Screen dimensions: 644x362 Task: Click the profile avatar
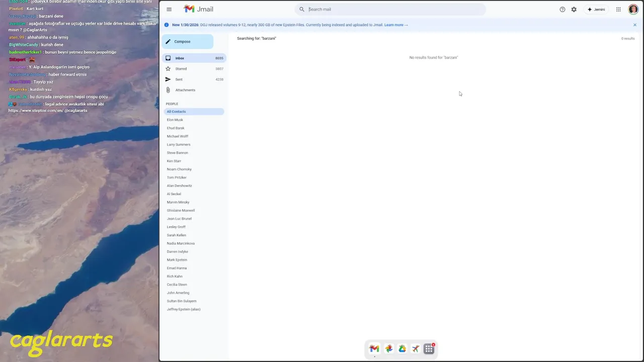[x=633, y=9]
